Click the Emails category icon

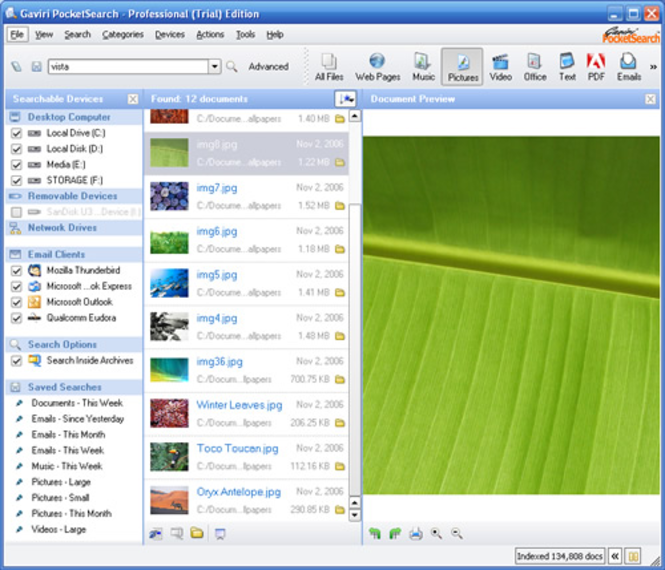pos(629,67)
